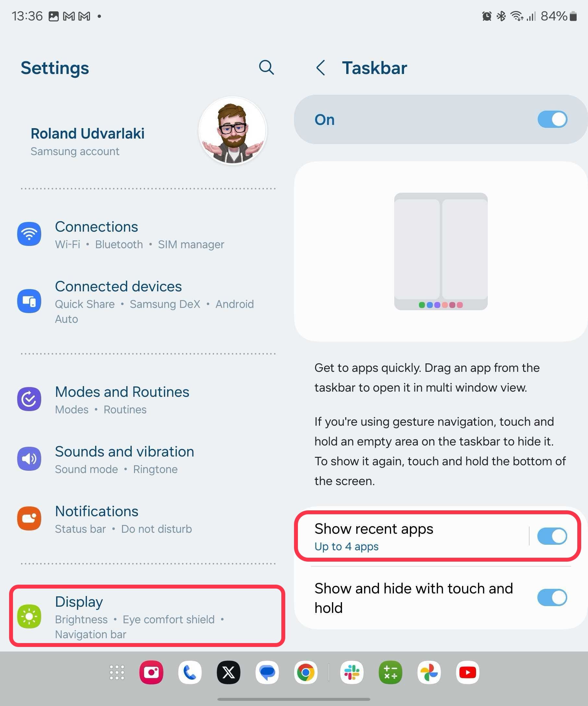Open the Calculator app in the taskbar
Image resolution: width=588 pixels, height=706 pixels.
click(391, 672)
